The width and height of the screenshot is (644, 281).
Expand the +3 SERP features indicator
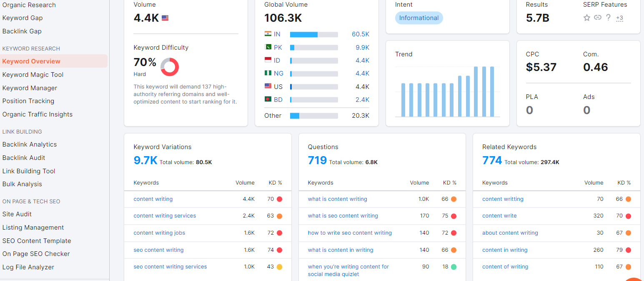point(619,18)
